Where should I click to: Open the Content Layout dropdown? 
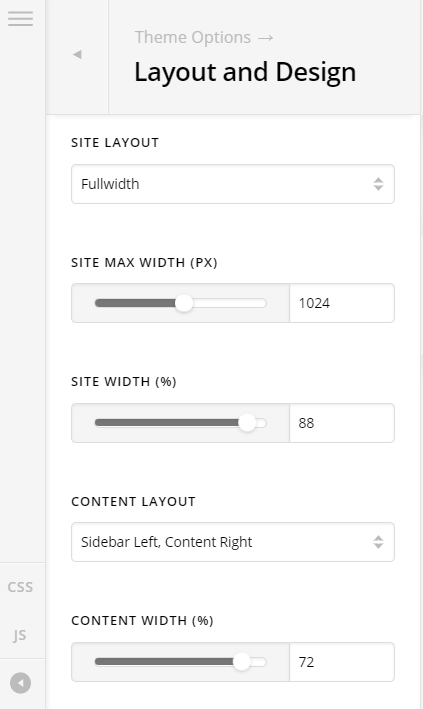233,542
